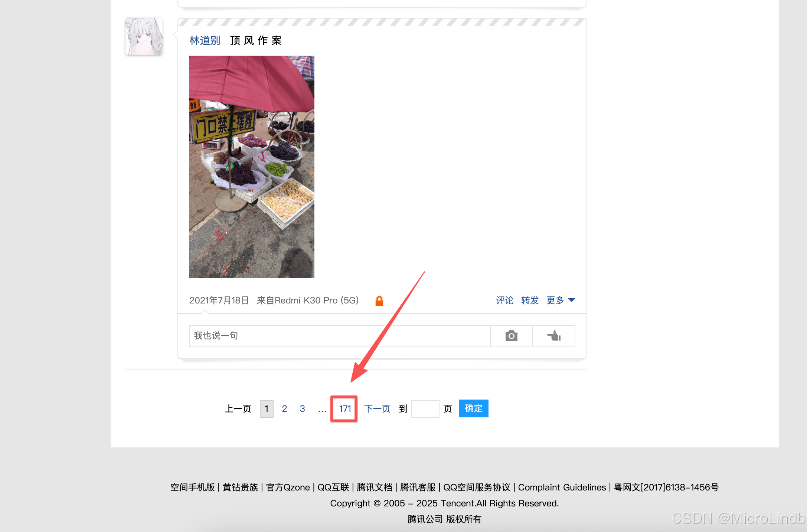
Task: Click the page number jump input
Action: point(425,409)
